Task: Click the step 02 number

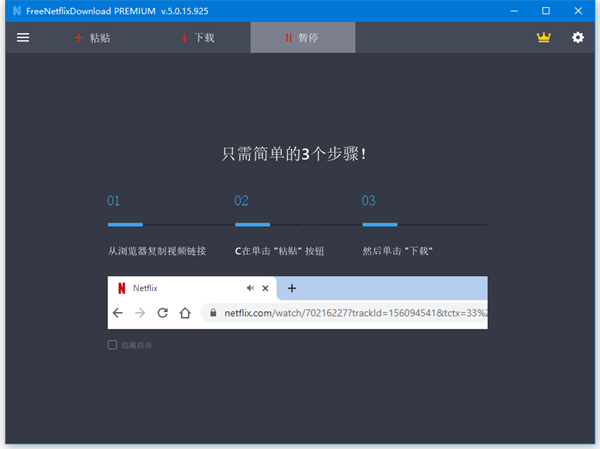Action: click(241, 201)
